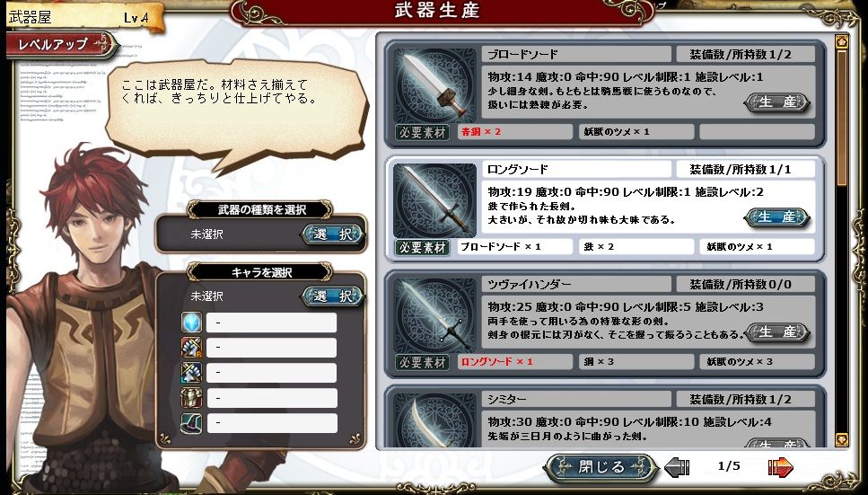Click the first empty equipment field
Screen dimensions: 868x495
pyautogui.click(x=271, y=323)
